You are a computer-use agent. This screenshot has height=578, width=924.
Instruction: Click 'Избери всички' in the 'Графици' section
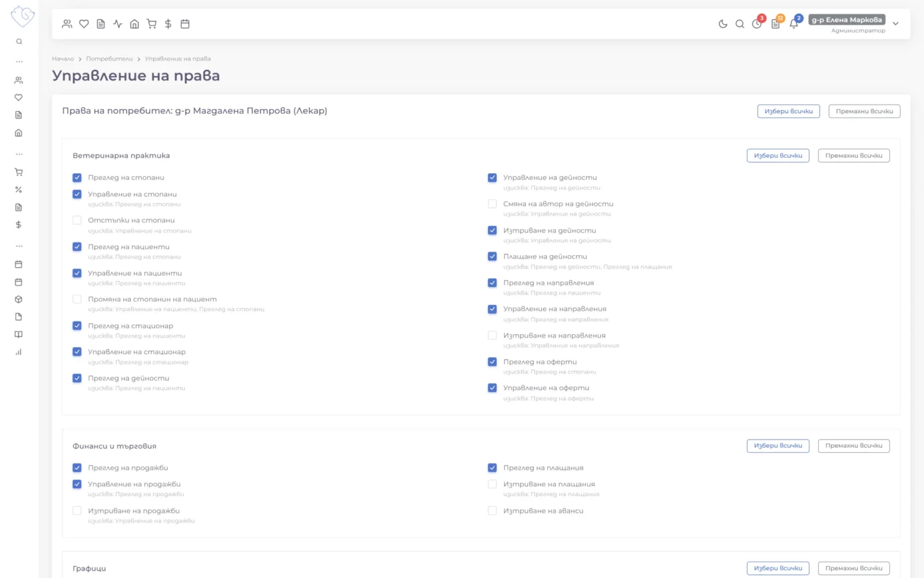point(778,568)
